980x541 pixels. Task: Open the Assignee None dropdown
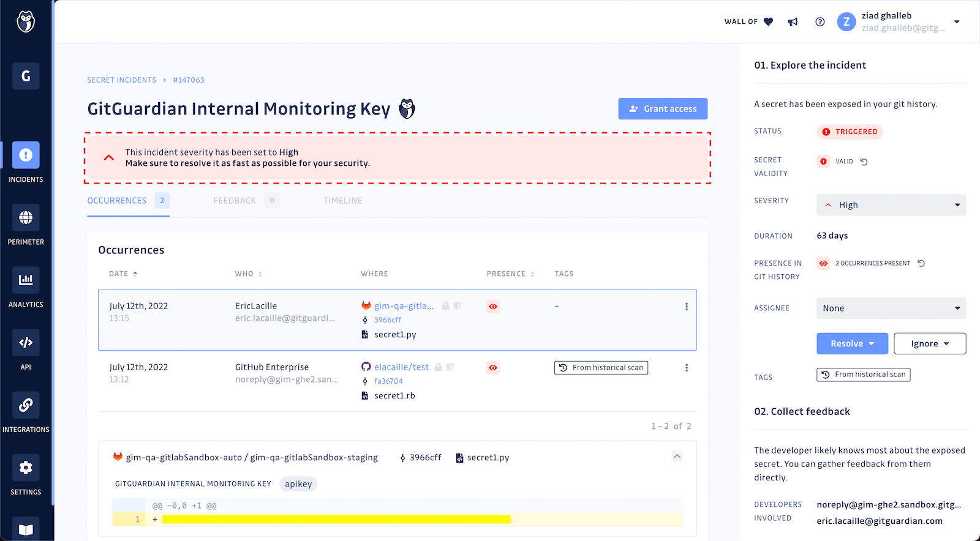[x=891, y=308]
